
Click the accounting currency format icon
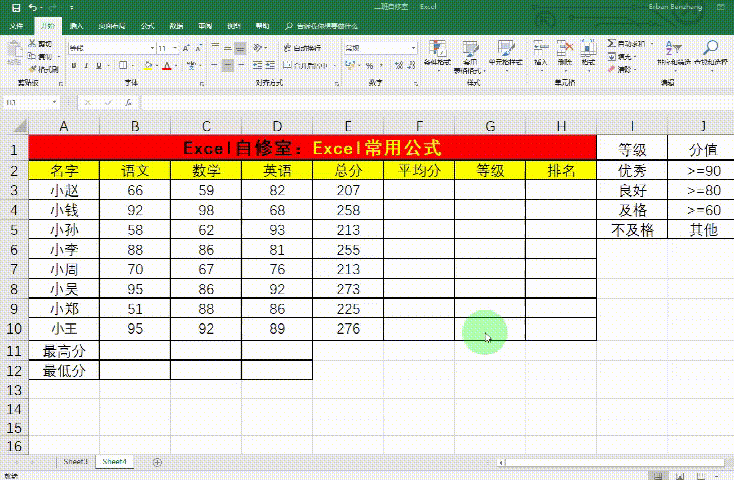[x=350, y=66]
